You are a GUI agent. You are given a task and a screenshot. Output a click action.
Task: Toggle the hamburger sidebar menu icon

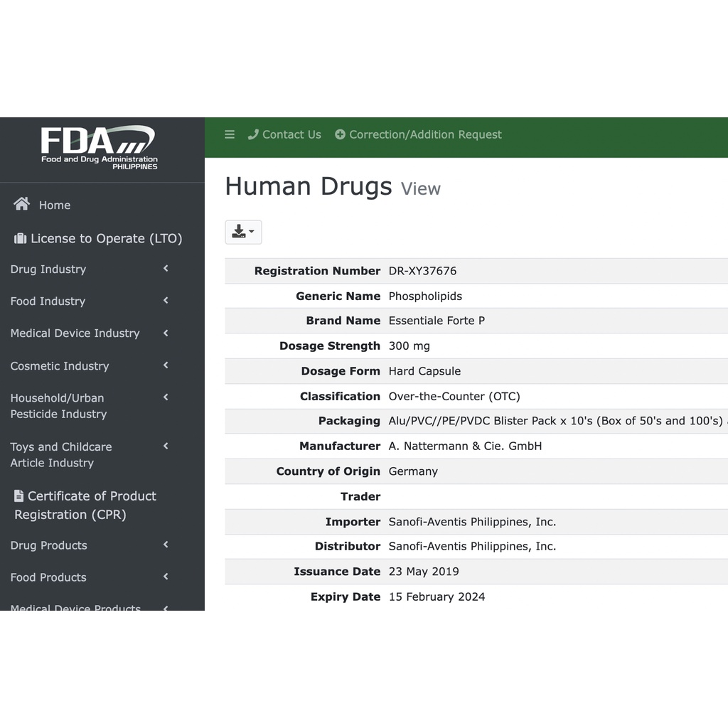point(230,134)
